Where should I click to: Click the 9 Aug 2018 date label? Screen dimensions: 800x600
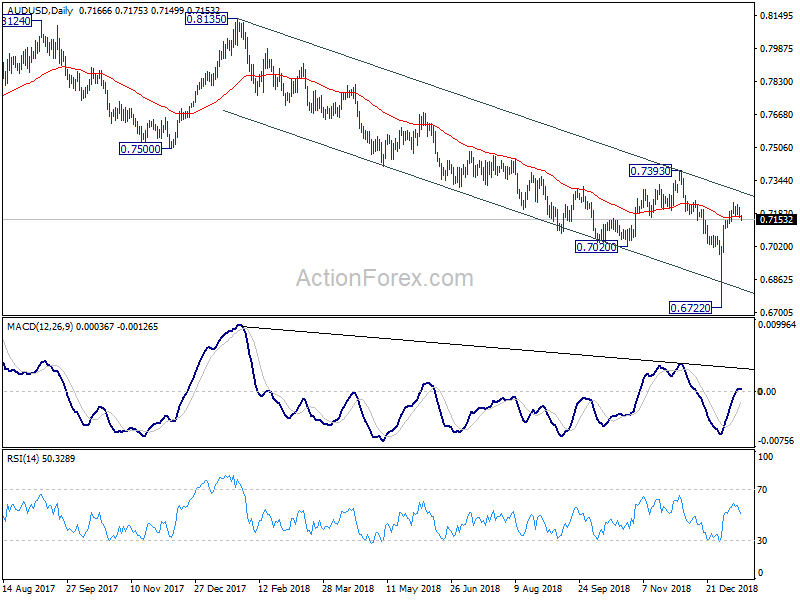click(x=538, y=588)
